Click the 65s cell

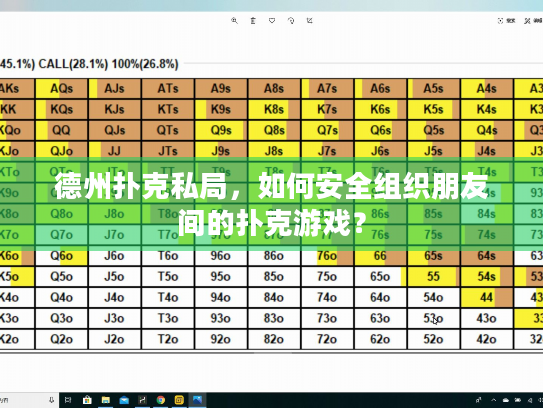[434, 256]
